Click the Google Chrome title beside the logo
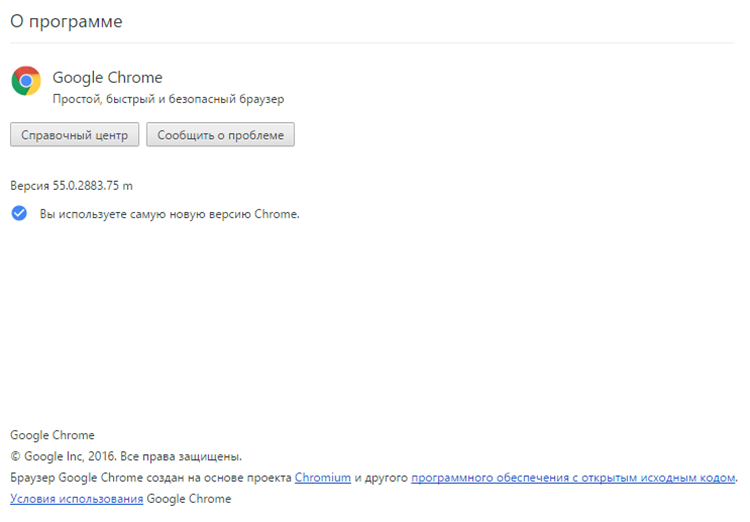The height and width of the screenshot is (522, 750). pyautogui.click(x=107, y=77)
